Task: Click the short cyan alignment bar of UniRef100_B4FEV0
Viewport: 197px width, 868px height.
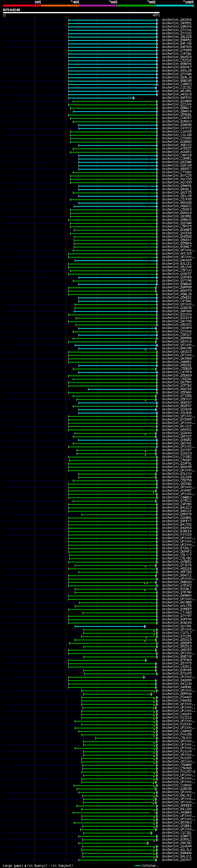Action: coord(101,98)
